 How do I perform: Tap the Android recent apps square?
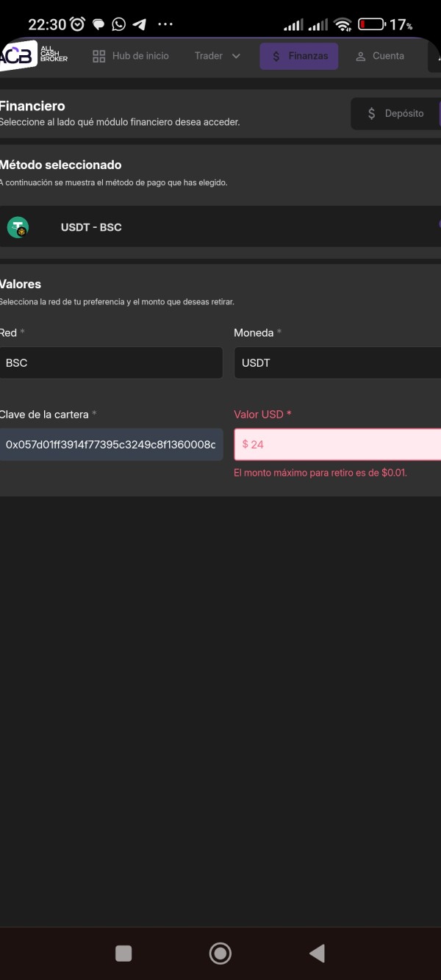[x=123, y=954]
